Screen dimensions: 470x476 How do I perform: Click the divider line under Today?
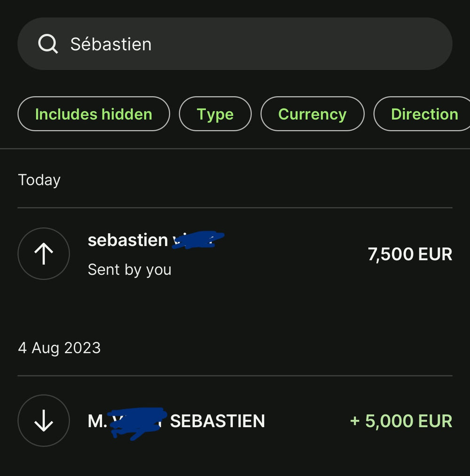(235, 207)
